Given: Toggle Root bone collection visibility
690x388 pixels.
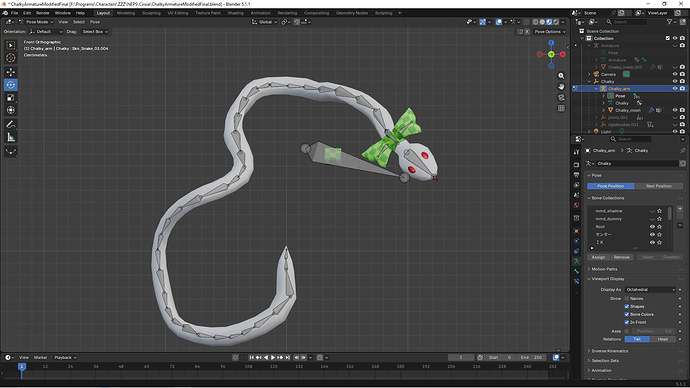Looking at the screenshot, I should pos(652,227).
